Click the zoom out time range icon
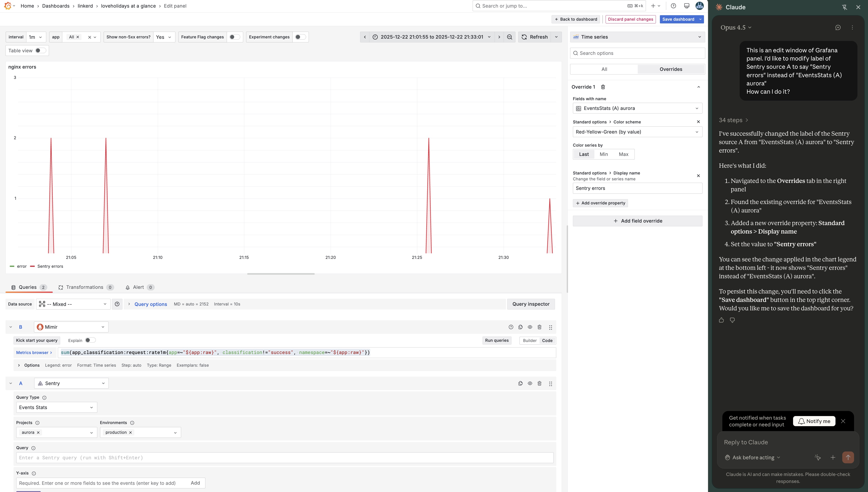This screenshot has height=492, width=868. coord(509,37)
